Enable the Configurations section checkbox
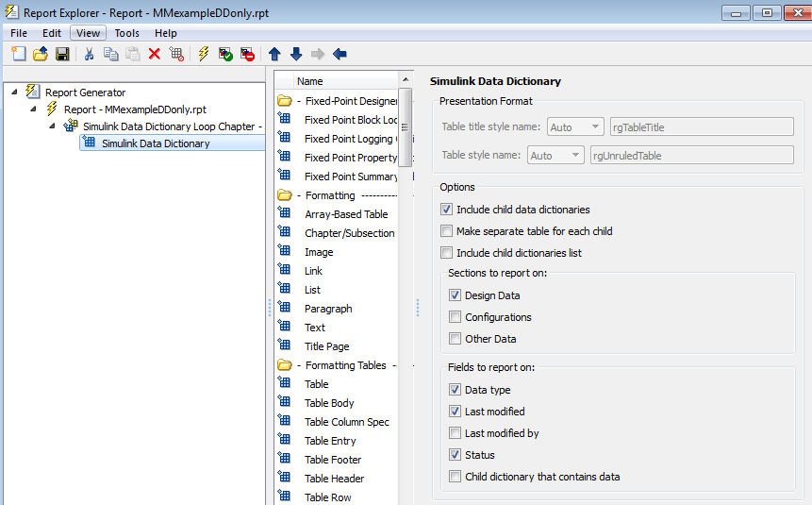 (455, 317)
